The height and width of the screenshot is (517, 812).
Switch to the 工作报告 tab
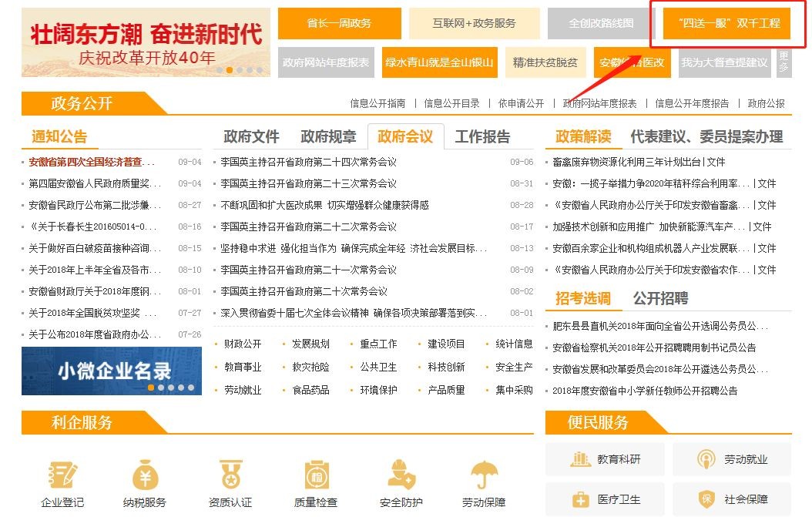(482, 137)
